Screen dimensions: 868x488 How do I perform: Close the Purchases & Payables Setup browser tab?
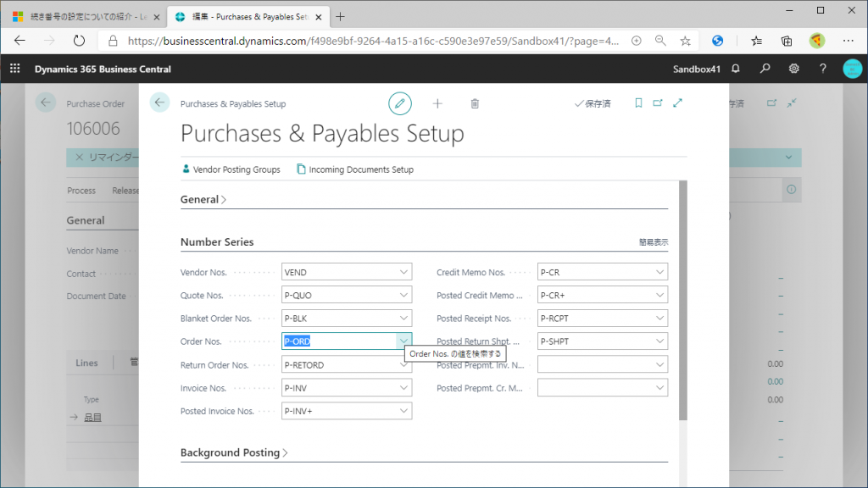(x=319, y=17)
